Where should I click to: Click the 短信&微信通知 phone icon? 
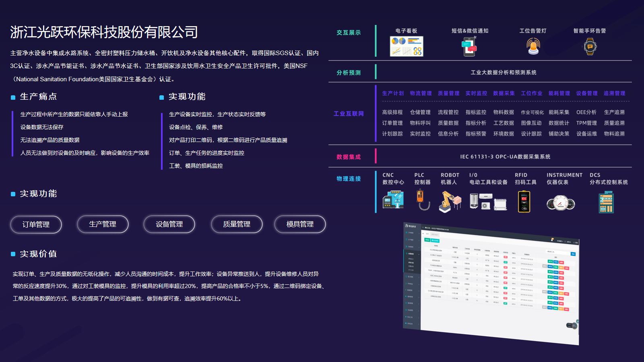tap(469, 47)
